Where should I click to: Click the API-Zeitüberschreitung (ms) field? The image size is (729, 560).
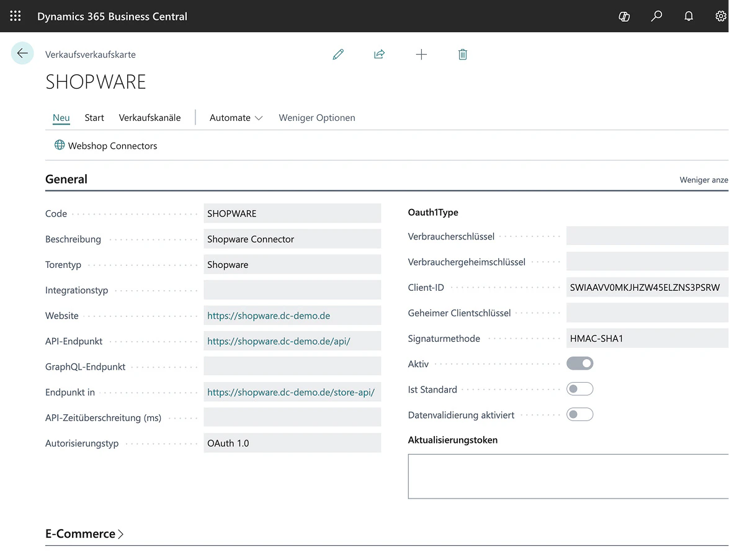pyautogui.click(x=292, y=417)
